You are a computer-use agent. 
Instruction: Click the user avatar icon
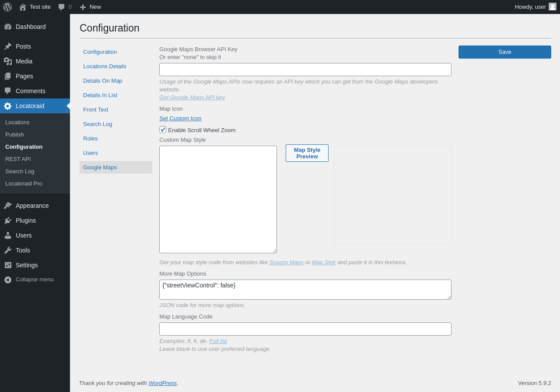(x=553, y=7)
